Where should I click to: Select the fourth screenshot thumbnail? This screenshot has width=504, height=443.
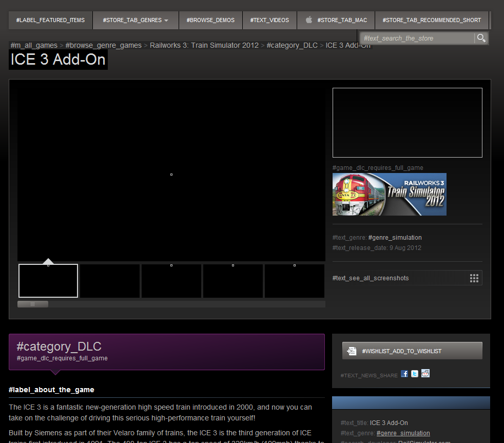(x=233, y=281)
